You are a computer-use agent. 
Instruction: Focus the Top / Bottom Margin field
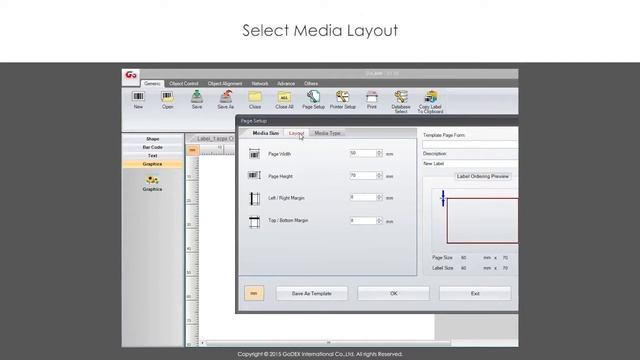(363, 221)
